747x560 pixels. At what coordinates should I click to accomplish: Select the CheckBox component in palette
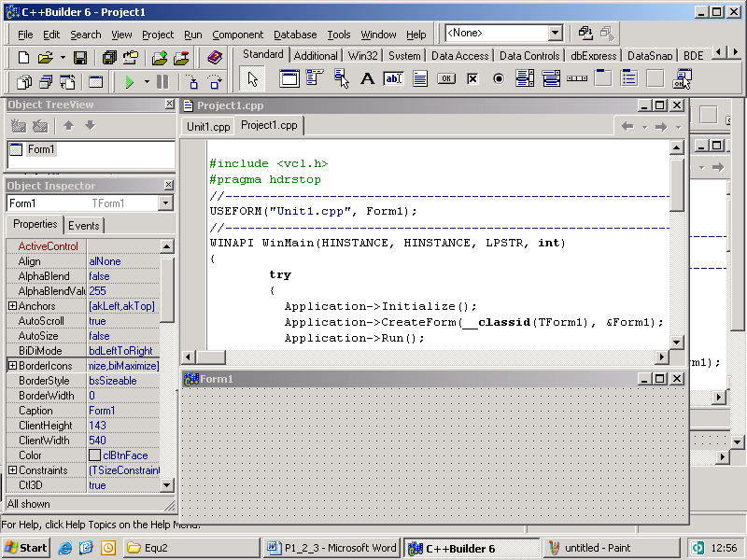472,78
